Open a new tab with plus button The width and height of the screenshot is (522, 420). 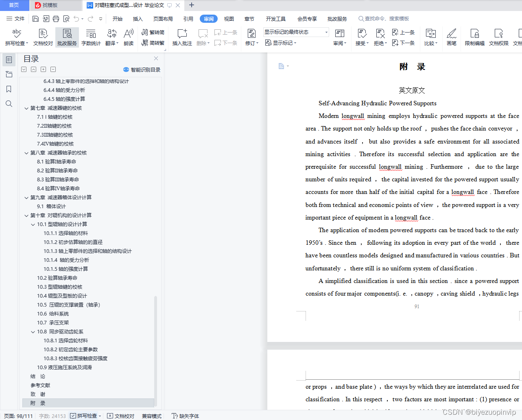click(192, 5)
